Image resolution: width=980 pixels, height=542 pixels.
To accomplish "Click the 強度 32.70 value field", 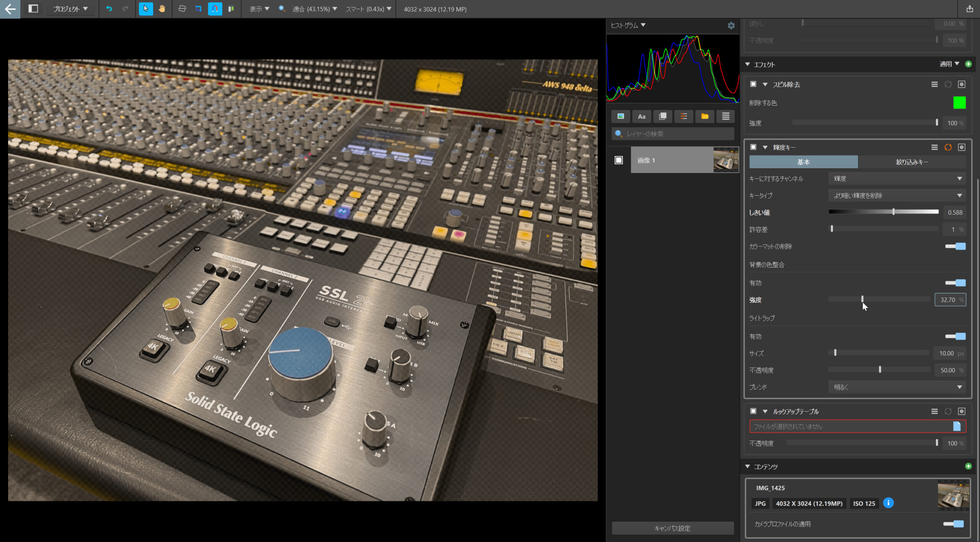I will coord(950,300).
